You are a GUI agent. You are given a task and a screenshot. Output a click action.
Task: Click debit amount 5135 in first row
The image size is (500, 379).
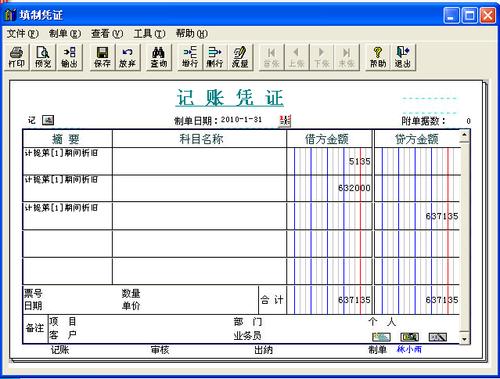359,161
